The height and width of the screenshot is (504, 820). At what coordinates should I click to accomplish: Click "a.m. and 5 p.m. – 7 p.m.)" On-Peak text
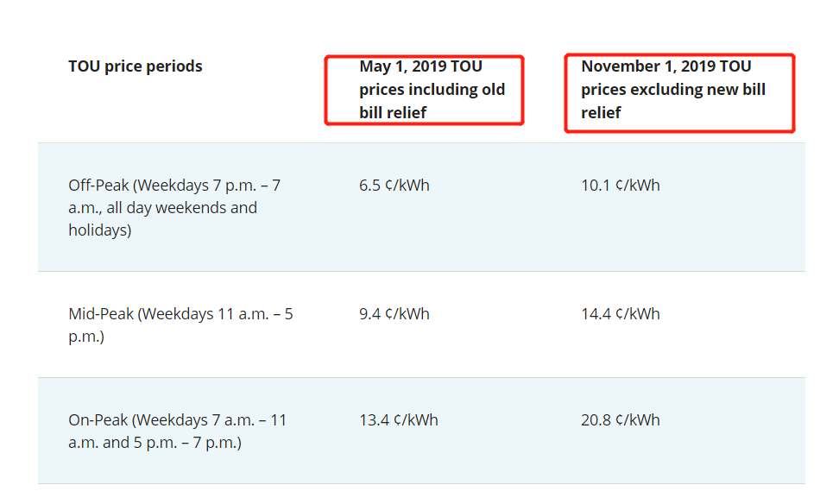[155, 444]
